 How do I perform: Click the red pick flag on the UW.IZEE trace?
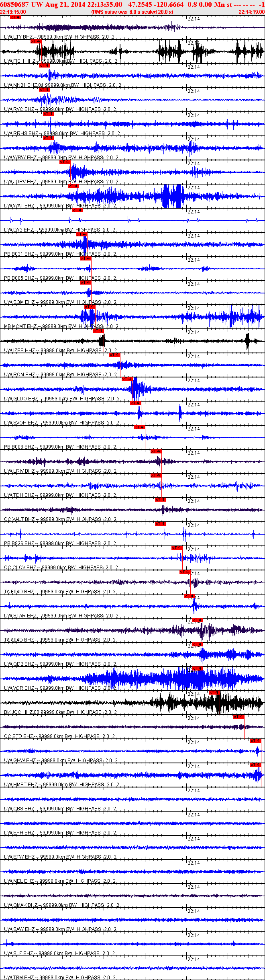click(x=98, y=331)
